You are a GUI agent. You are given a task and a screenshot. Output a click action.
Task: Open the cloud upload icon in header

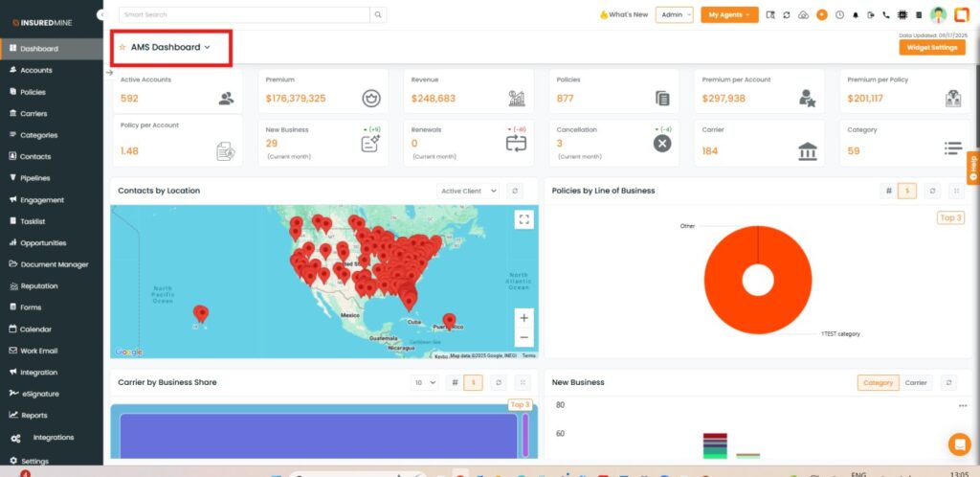(x=803, y=15)
